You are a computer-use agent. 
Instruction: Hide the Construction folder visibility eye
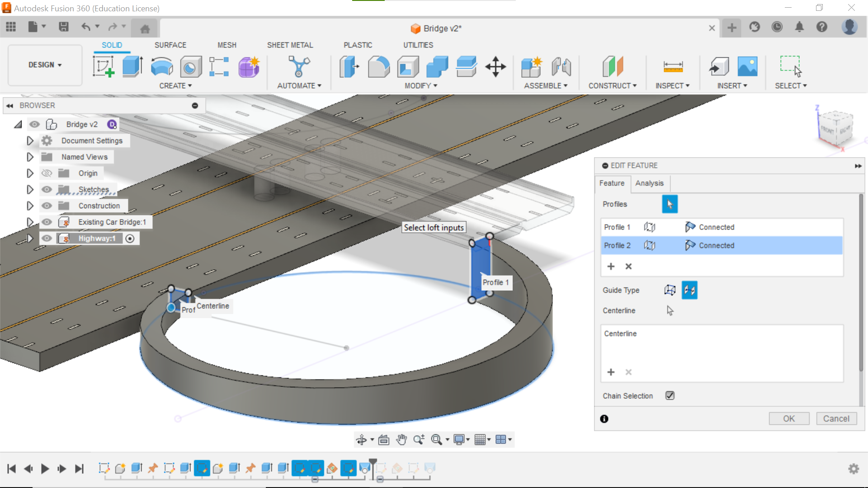point(47,206)
